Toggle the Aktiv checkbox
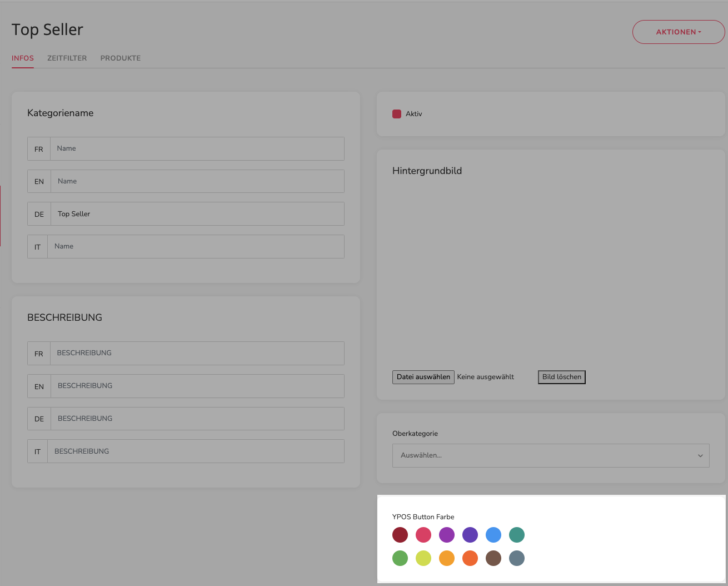 397,114
